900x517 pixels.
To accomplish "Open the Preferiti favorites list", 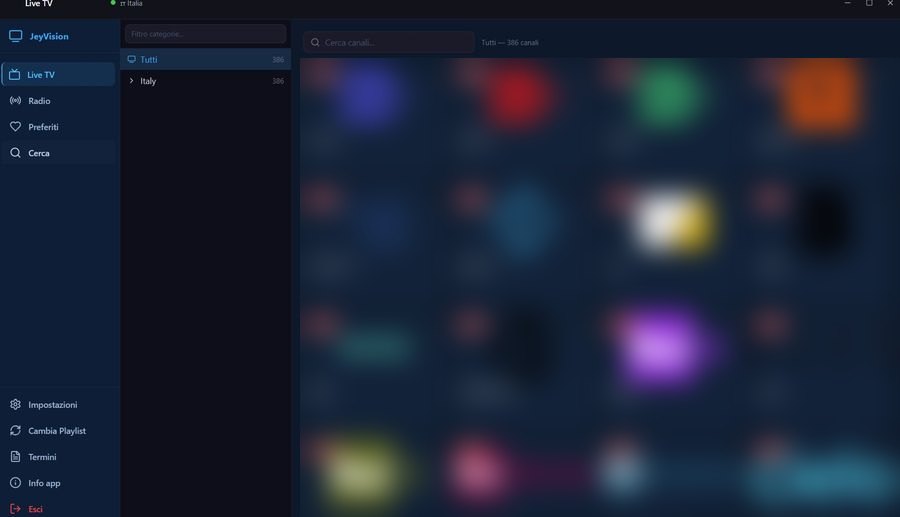I will [59, 127].
